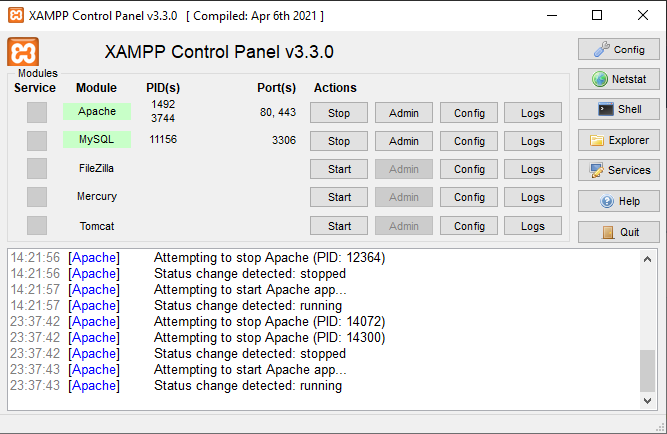Toggle FileZilla service checkbox
The height and width of the screenshot is (434, 667).
pos(37,168)
